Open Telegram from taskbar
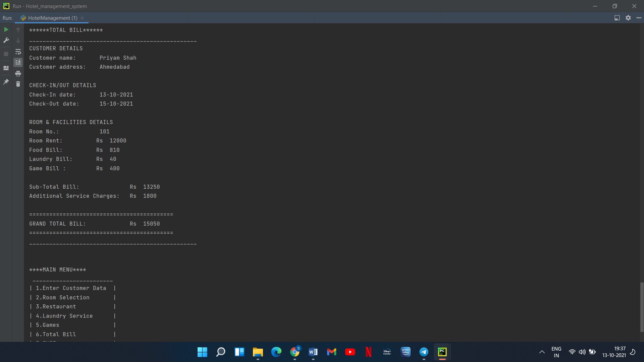Image resolution: width=644 pixels, height=362 pixels. tap(424, 352)
